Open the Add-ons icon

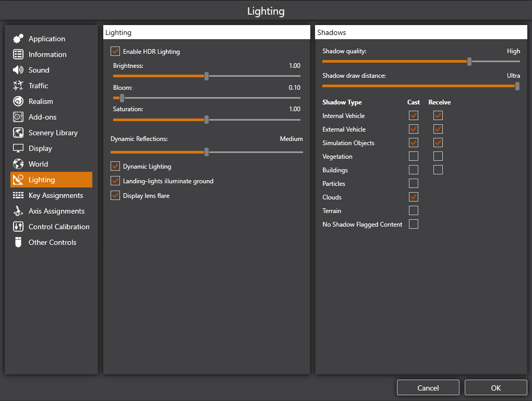[18, 117]
